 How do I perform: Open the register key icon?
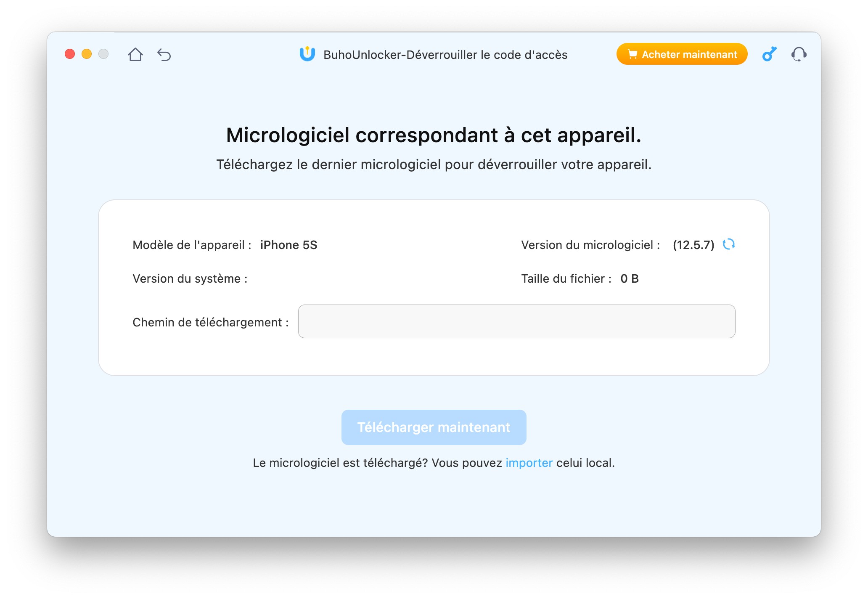click(769, 54)
